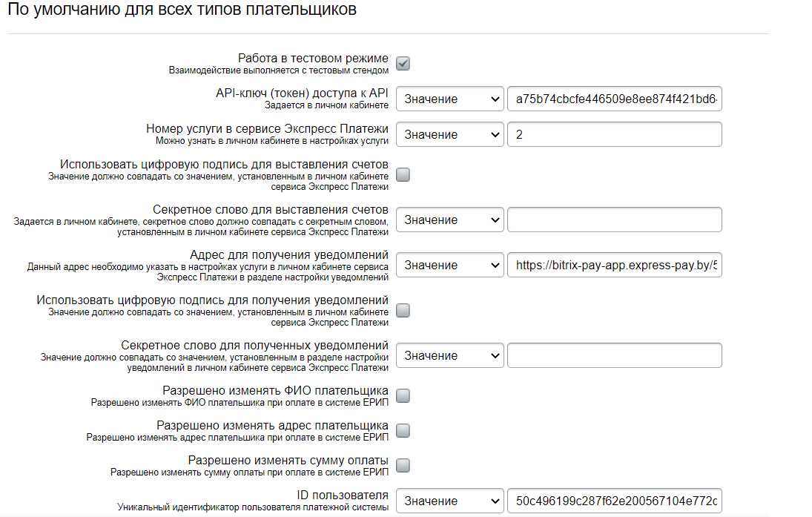Image resolution: width=812 pixels, height=517 pixels.
Task: Click the empty invoice secret word field
Action: pos(614,220)
